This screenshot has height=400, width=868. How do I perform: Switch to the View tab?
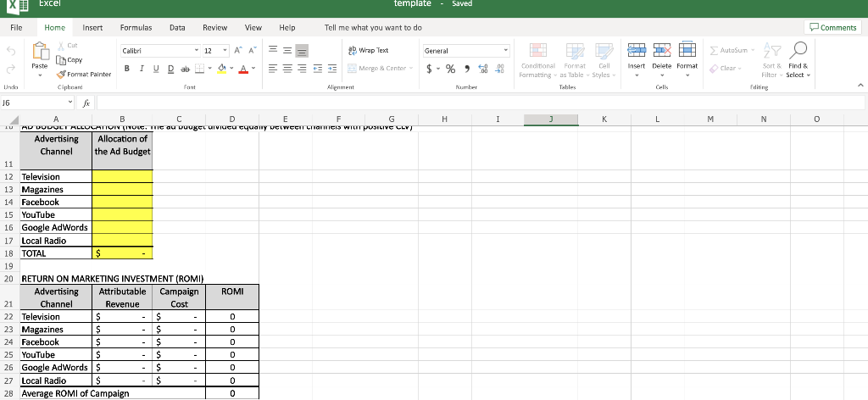[253, 28]
